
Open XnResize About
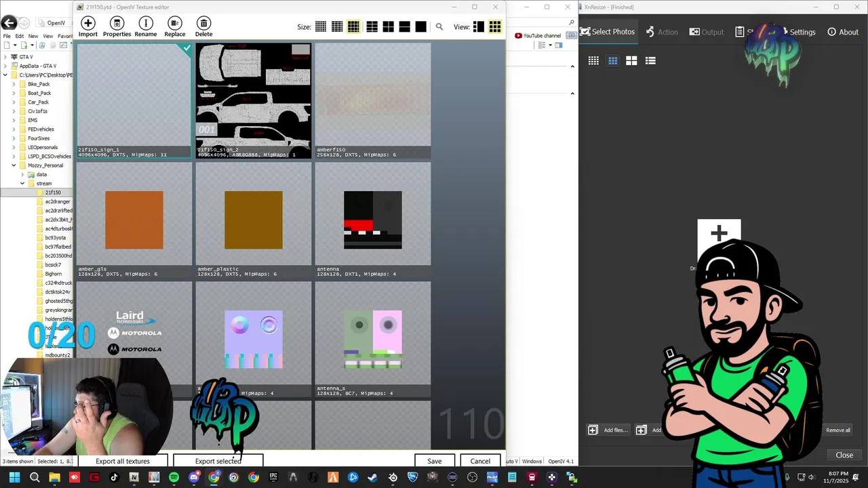click(x=842, y=32)
